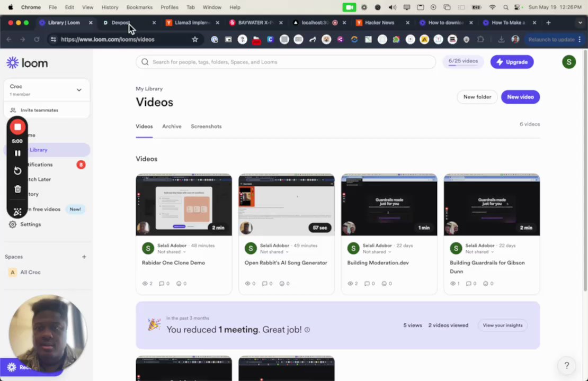The height and width of the screenshot is (381, 588).
Task: Open the History menu in menu bar
Action: point(110,7)
